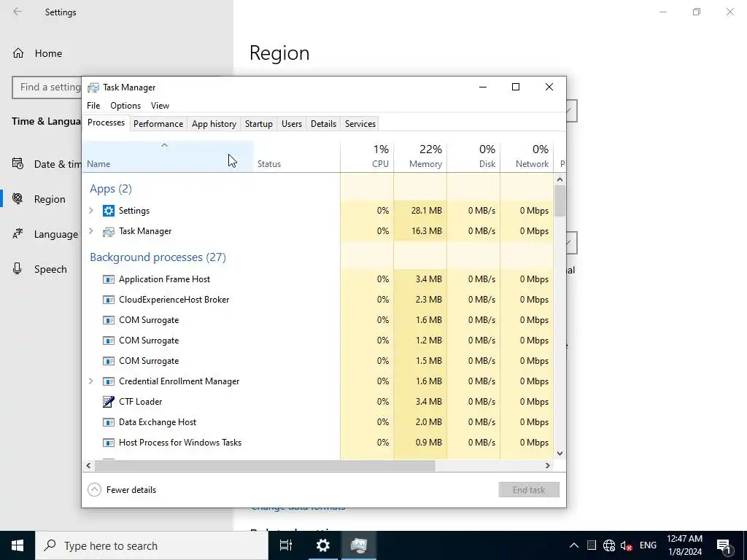Open Speech settings in sidebar

41,269
